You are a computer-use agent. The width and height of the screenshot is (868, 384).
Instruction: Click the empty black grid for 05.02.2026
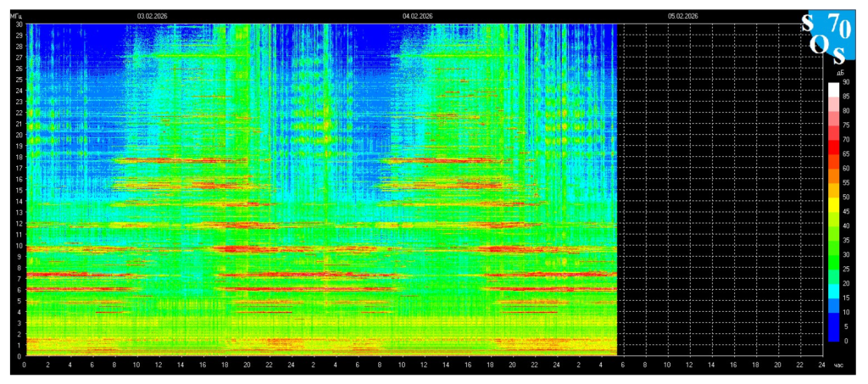[720, 190]
